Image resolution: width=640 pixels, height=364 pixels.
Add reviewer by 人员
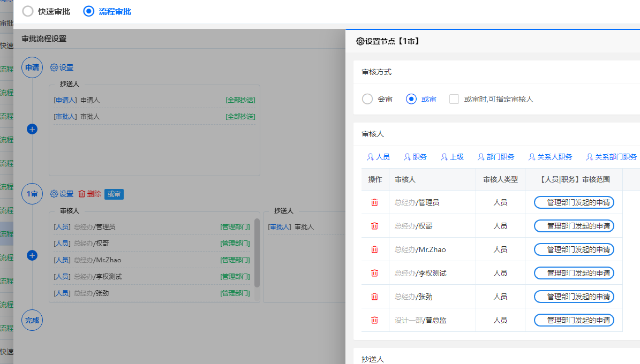(x=378, y=157)
